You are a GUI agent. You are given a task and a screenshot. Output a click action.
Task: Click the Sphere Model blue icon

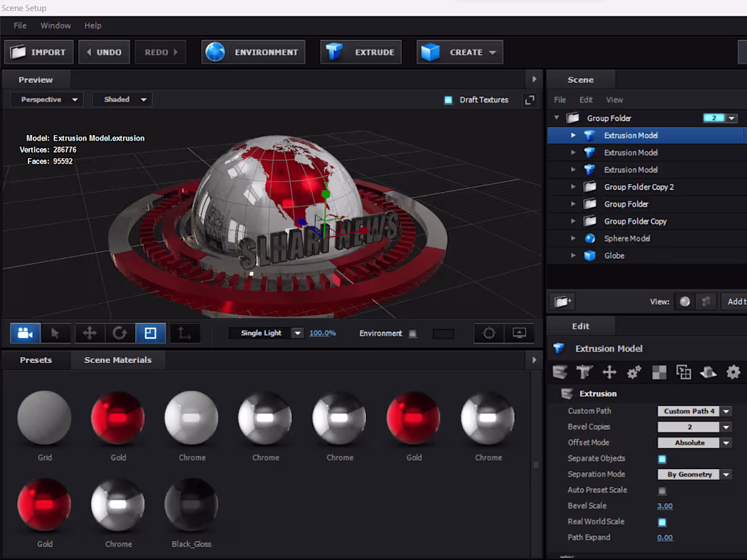coord(589,238)
